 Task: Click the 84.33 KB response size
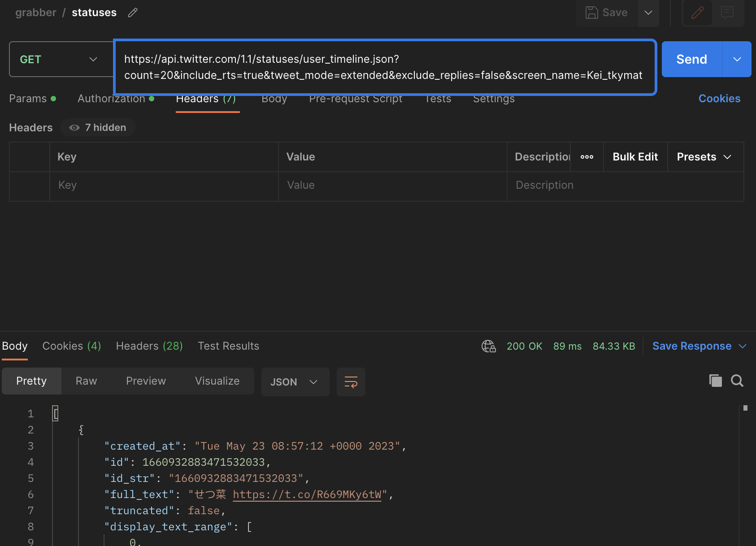[614, 346]
